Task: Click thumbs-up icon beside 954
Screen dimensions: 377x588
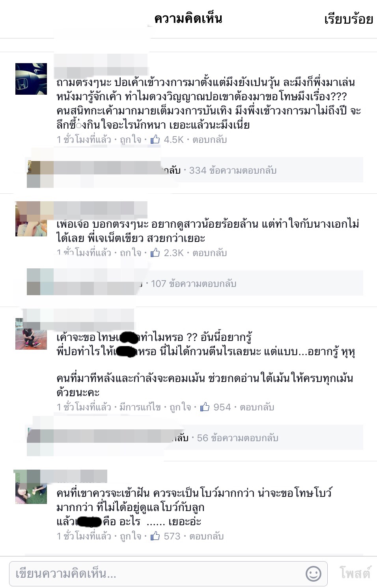Action: pos(205,407)
